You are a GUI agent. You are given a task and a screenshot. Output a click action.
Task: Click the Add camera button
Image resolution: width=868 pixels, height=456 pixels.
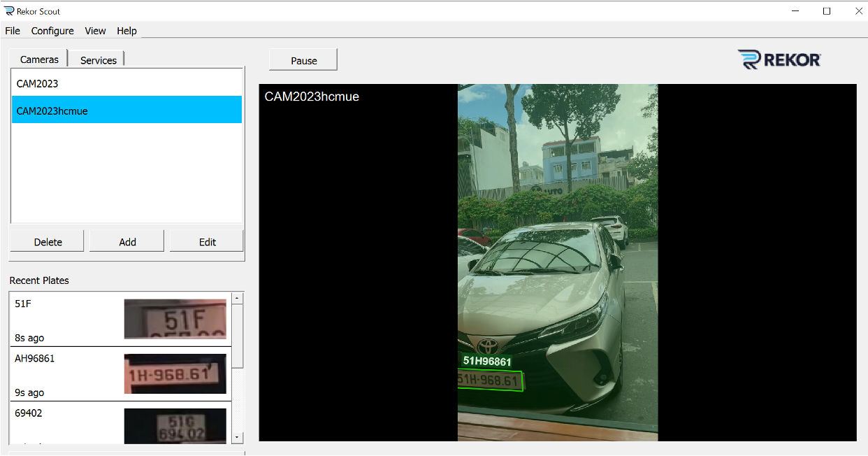click(x=127, y=242)
